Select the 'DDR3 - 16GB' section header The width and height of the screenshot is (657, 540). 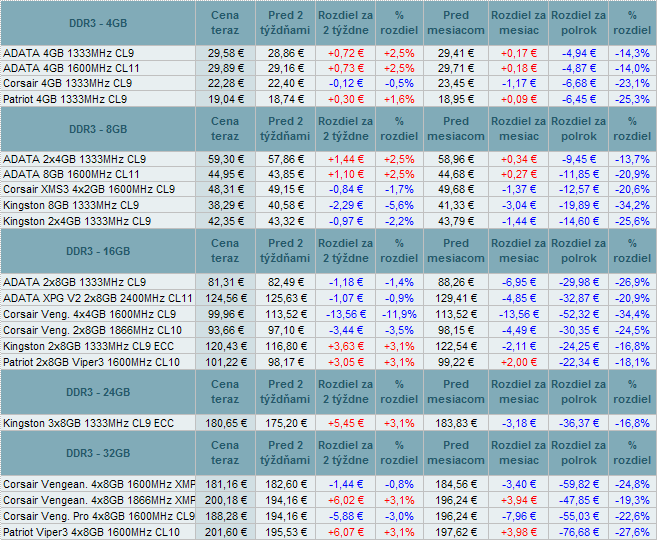98,251
